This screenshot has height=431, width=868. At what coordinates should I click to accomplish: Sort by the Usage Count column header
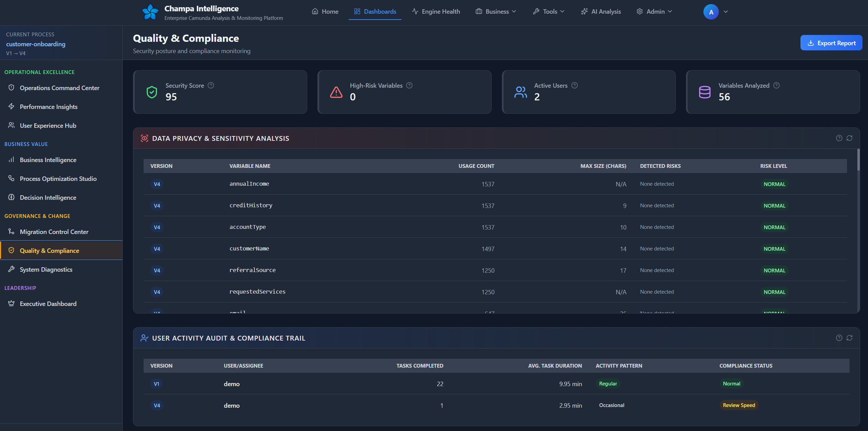476,166
